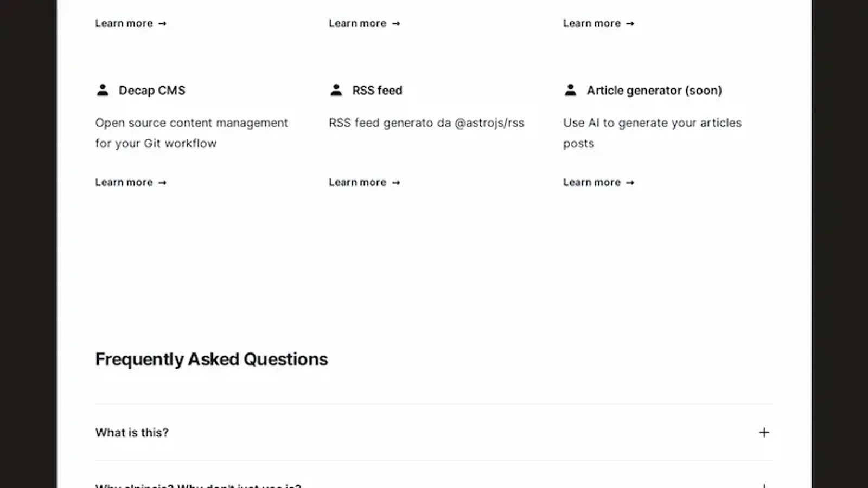Screen dimensions: 868x488
Task: Click the Article generator (soon) title
Action: pyautogui.click(x=654, y=91)
